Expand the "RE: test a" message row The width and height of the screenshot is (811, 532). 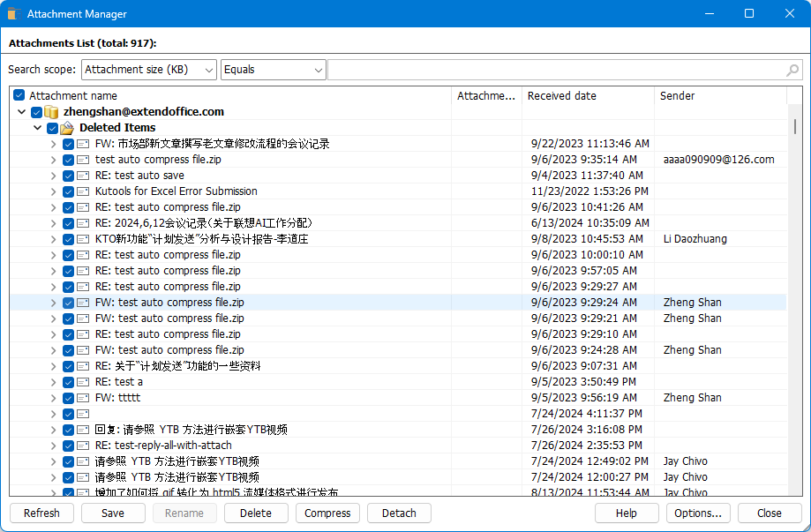click(53, 381)
